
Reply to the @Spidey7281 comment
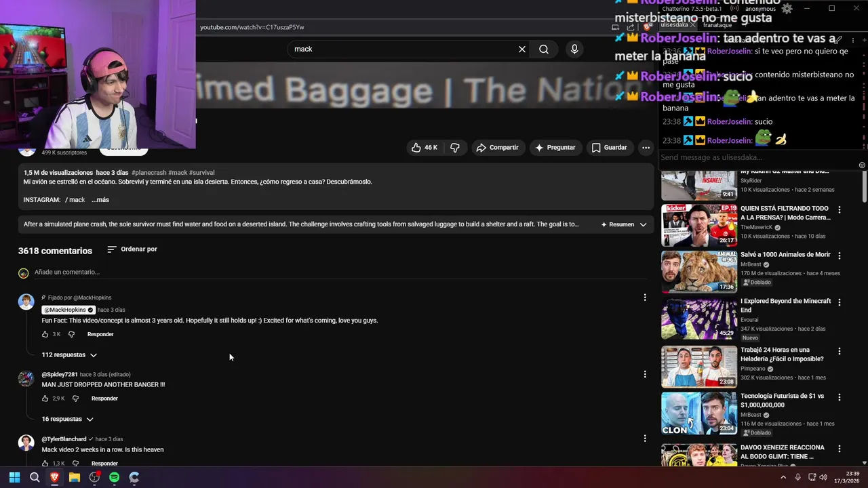tap(104, 399)
